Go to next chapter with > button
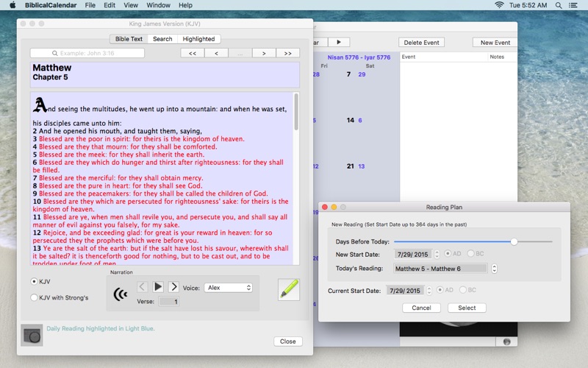Image resolution: width=588 pixels, height=368 pixels. point(264,53)
